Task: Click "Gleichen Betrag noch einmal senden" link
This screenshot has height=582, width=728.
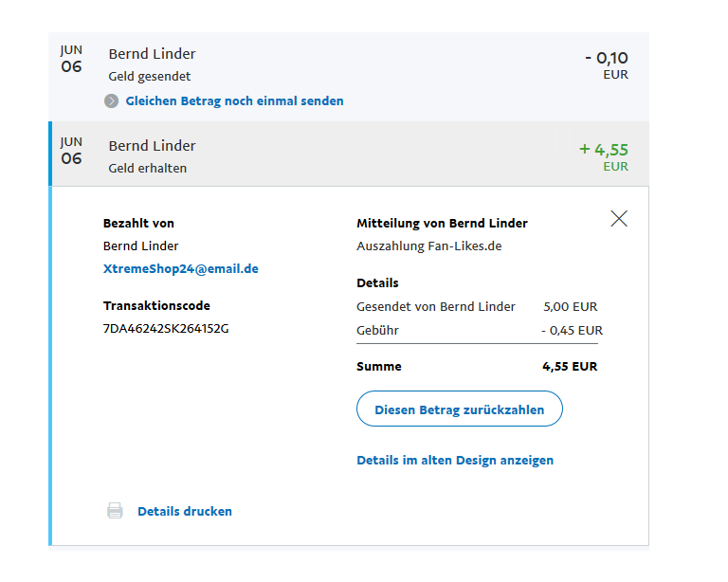Action: coord(234,100)
